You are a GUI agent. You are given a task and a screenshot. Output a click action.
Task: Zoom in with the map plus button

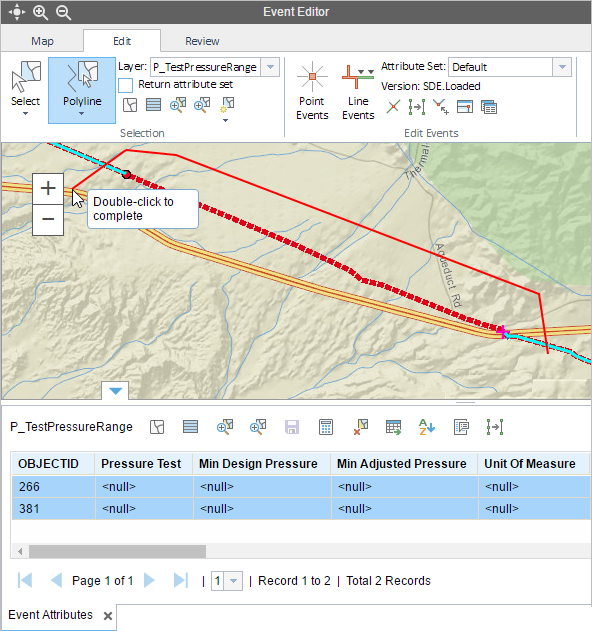pos(48,189)
